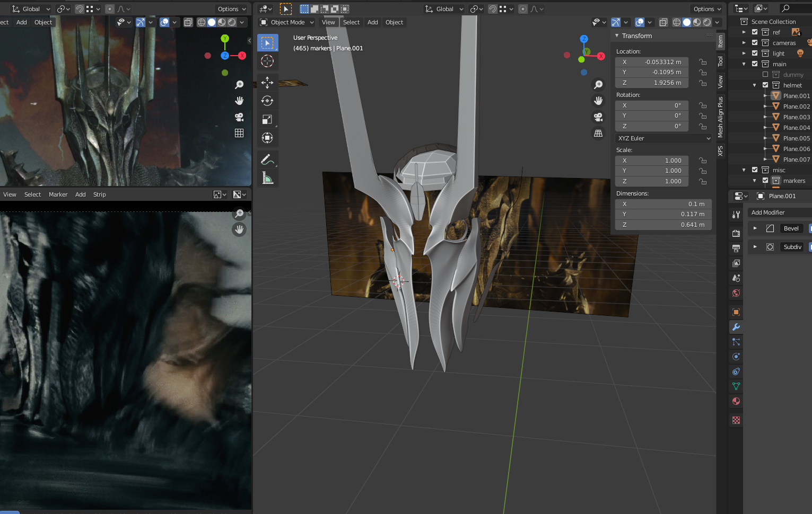Screen dimensions: 812x514
Task: Click Dimensions X value field
Action: coord(663,204)
